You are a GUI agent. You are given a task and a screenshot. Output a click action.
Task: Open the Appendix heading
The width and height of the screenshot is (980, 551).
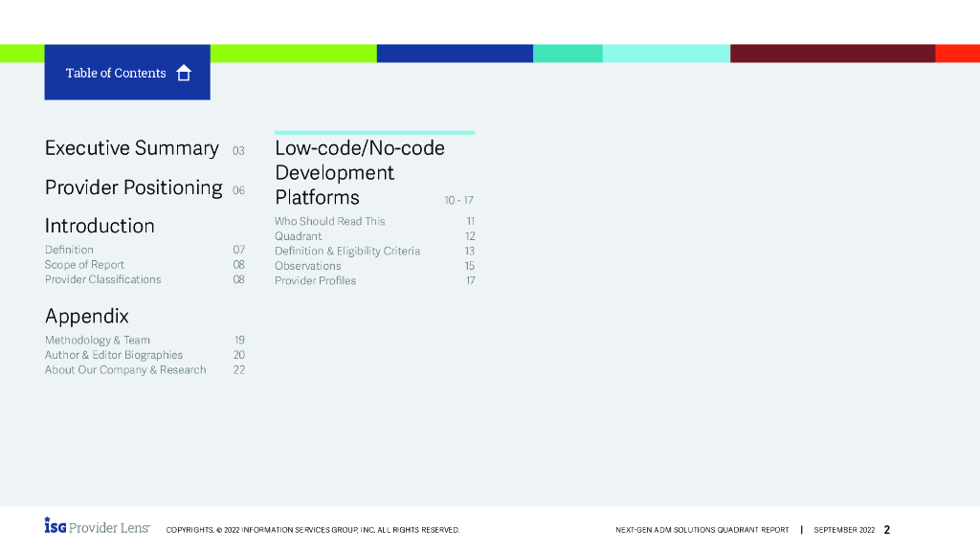click(x=86, y=317)
